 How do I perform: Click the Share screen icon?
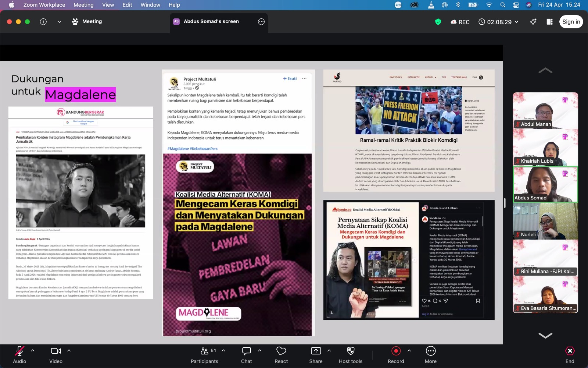click(x=316, y=355)
